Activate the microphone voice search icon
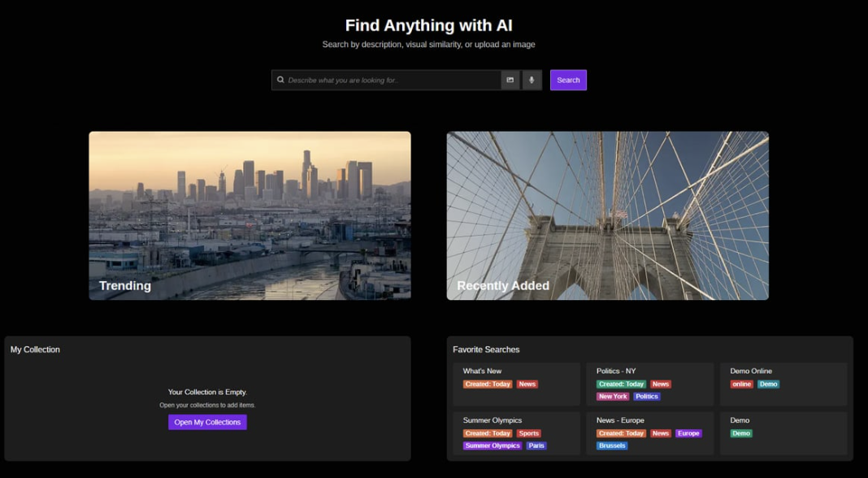This screenshot has width=868, height=478. click(532, 80)
